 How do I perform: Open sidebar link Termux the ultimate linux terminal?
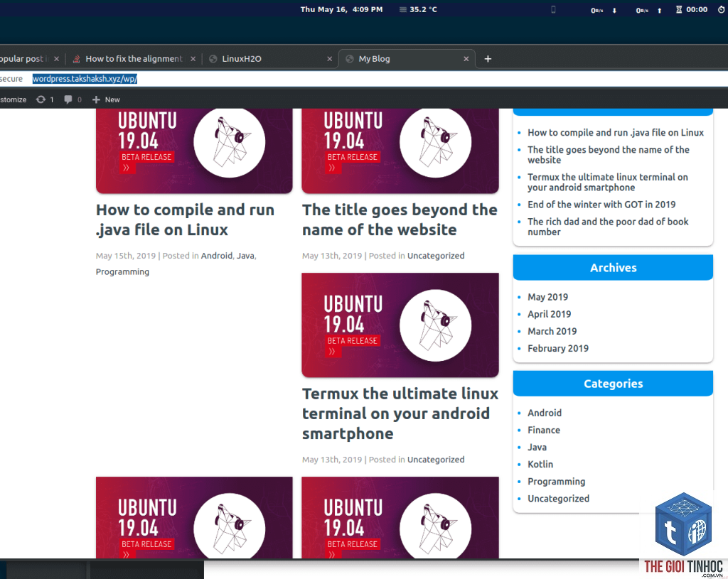tap(608, 183)
